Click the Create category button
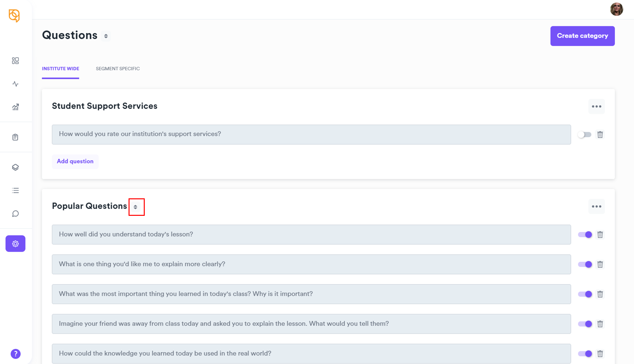Viewport: 634px width, 364px height. click(582, 36)
